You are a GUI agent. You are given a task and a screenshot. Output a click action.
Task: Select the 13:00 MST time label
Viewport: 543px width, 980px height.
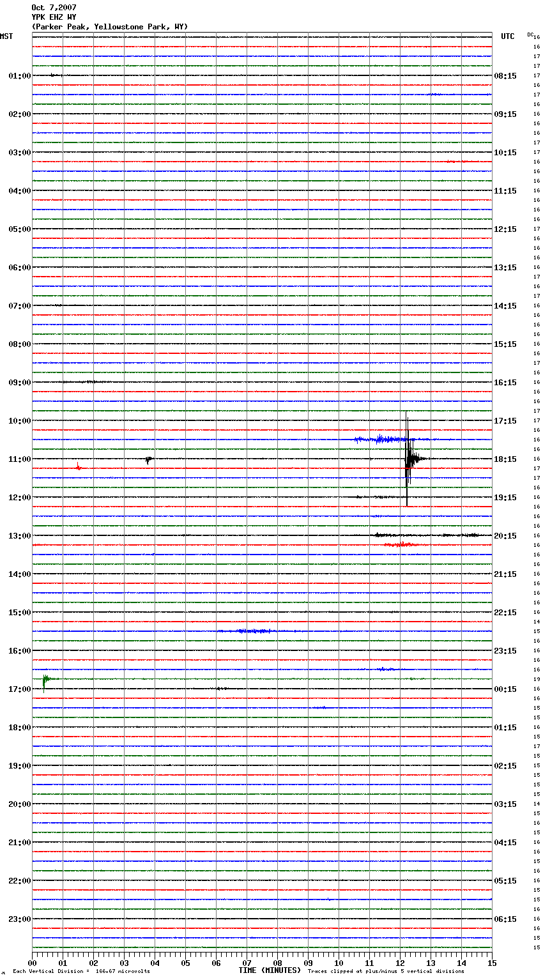(20, 536)
